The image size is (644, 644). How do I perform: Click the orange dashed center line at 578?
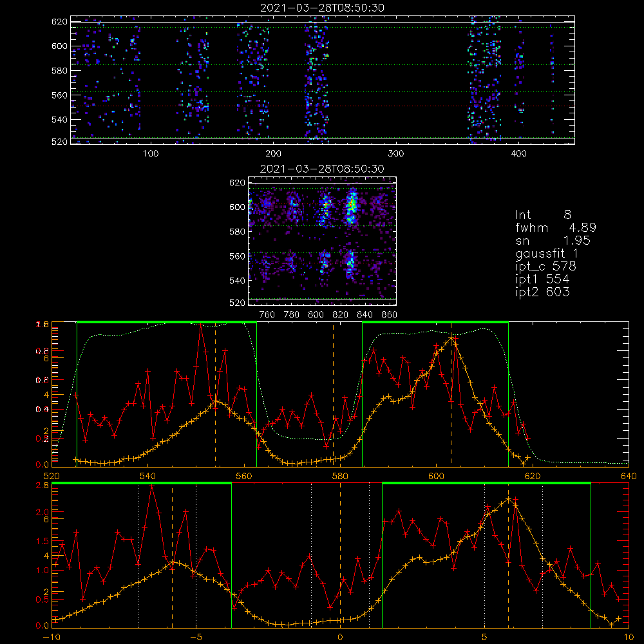(333, 394)
